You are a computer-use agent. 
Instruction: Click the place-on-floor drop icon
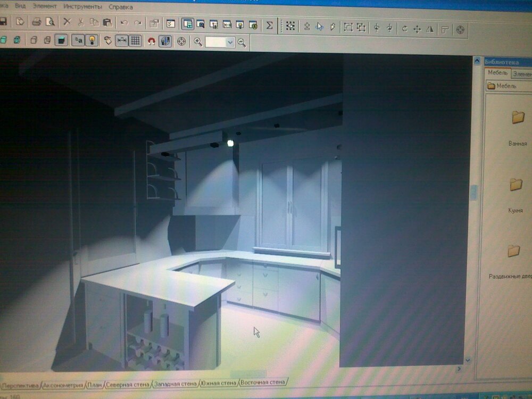point(307,26)
